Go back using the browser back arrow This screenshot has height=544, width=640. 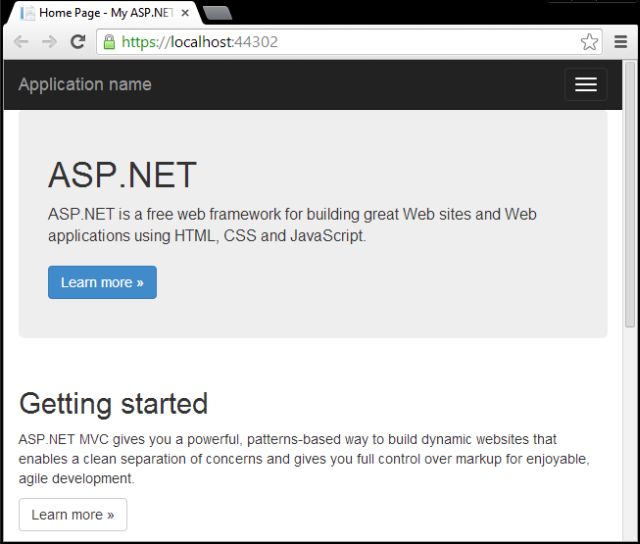tap(21, 42)
